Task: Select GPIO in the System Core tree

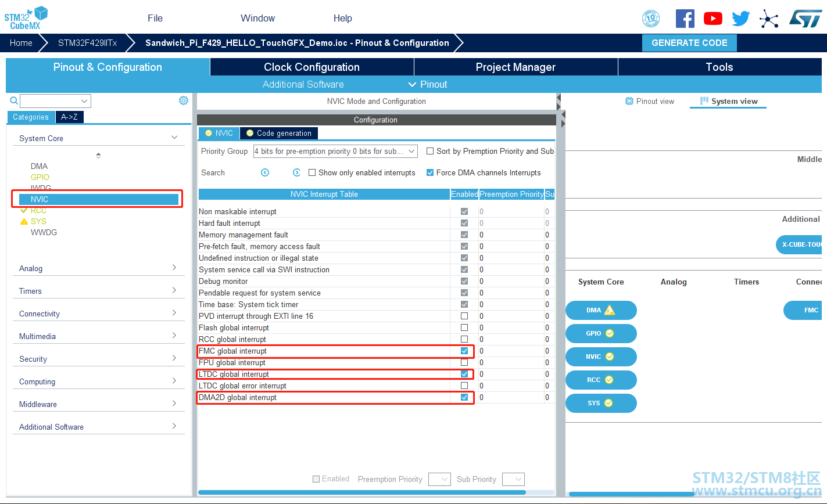Action: pyautogui.click(x=40, y=177)
